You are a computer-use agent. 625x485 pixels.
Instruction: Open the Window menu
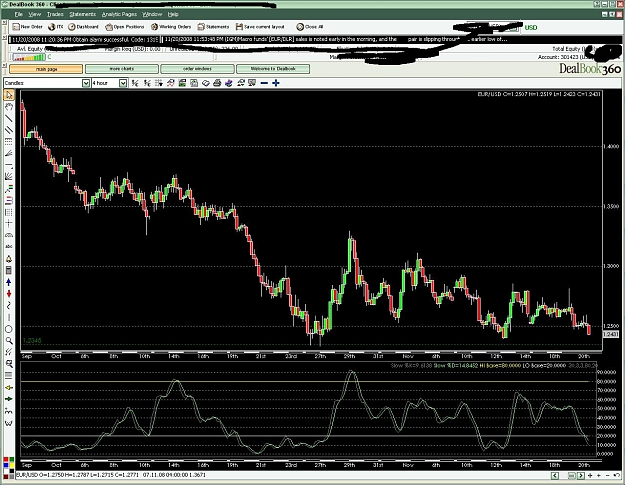[152, 14]
